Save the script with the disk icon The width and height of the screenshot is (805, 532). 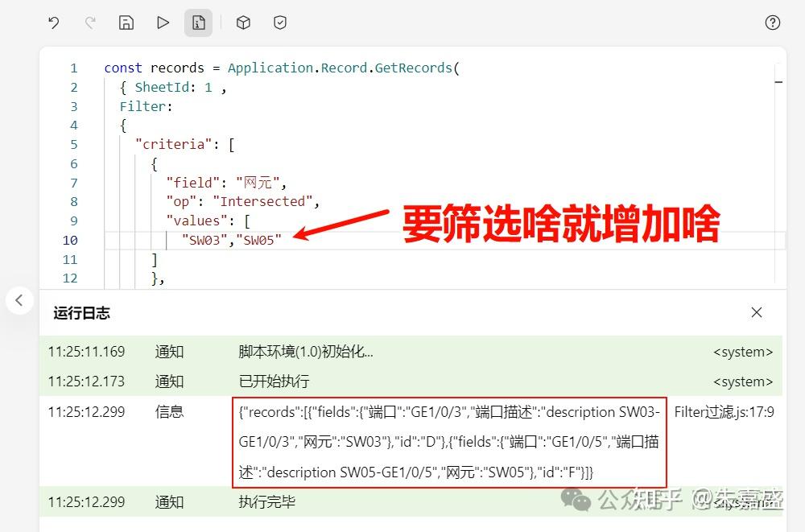126,23
